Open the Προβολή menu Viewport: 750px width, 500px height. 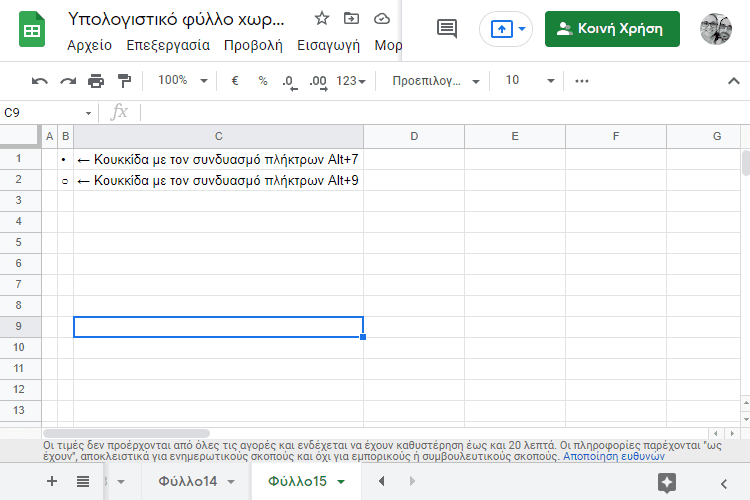click(x=254, y=45)
